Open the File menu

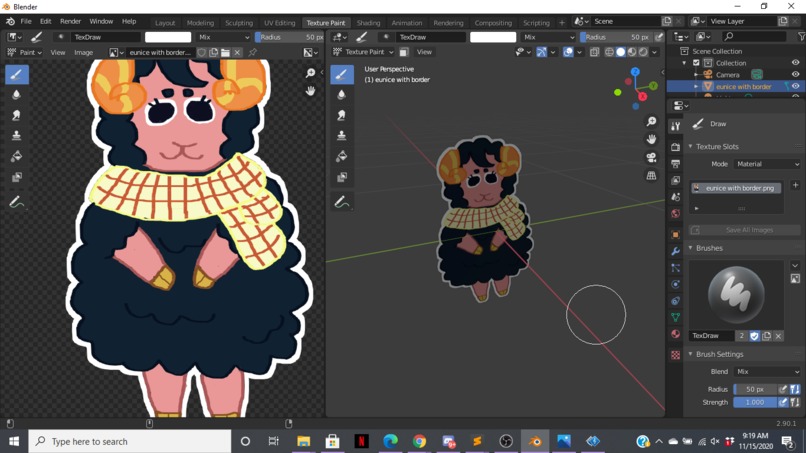[26, 22]
